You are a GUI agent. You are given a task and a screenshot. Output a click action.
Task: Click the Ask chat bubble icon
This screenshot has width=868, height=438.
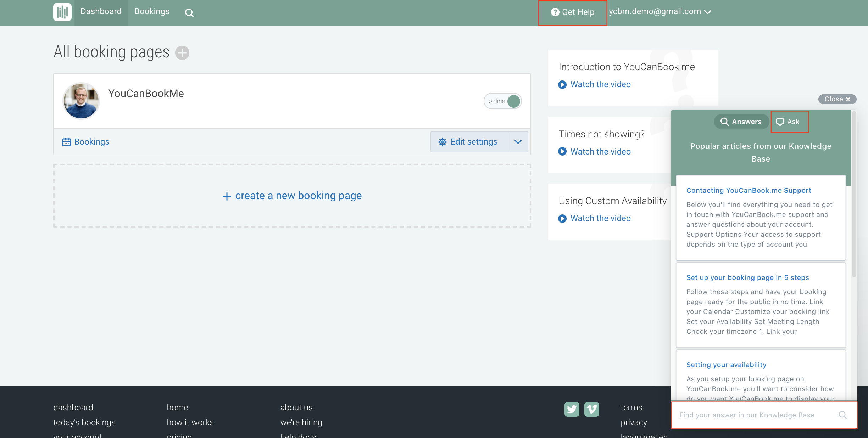pyautogui.click(x=780, y=122)
